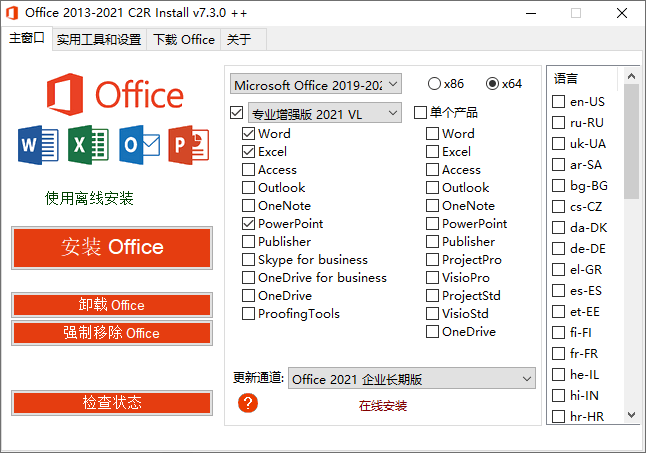
Task: Click the app icon in title bar
Action: [x=14, y=13]
